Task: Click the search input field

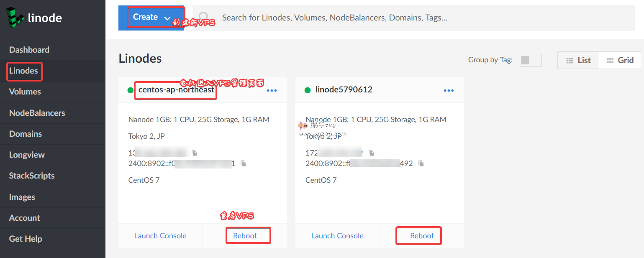Action: (335, 18)
